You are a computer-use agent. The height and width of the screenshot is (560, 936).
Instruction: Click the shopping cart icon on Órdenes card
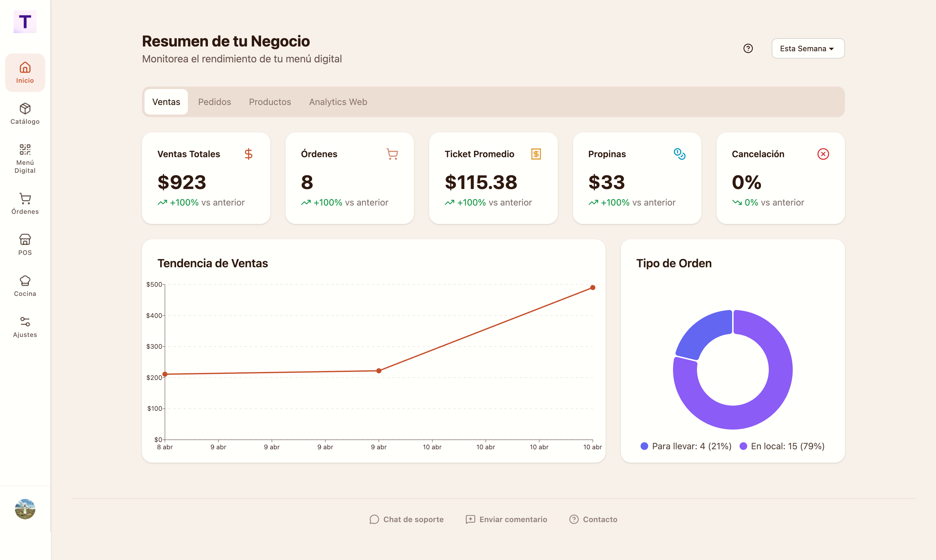coord(392,154)
